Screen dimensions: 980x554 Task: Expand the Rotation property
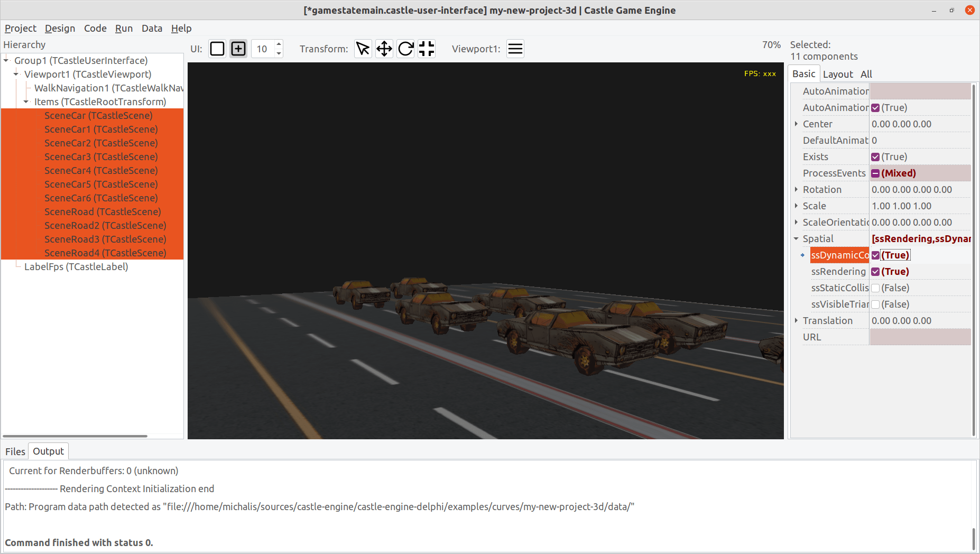tap(797, 189)
